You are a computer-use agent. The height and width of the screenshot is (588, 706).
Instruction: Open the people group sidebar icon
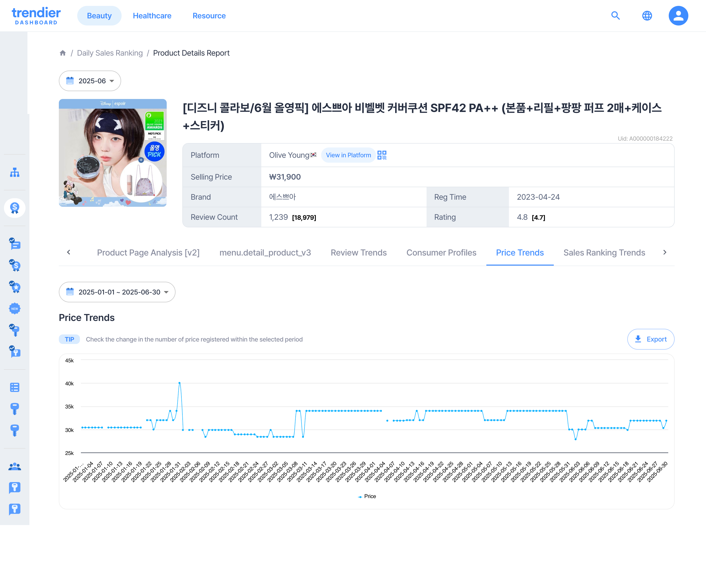coord(14,466)
